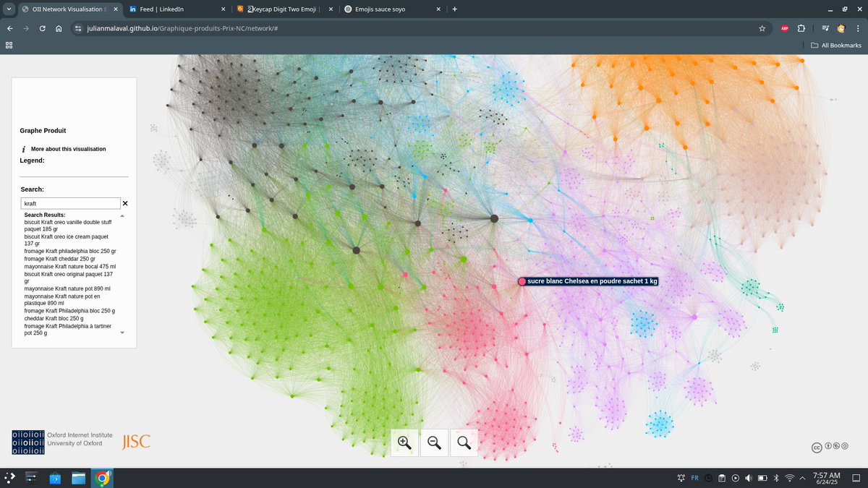This screenshot has height=488, width=868.
Task: Open the Wi-Fi network tray icon
Action: point(790,478)
